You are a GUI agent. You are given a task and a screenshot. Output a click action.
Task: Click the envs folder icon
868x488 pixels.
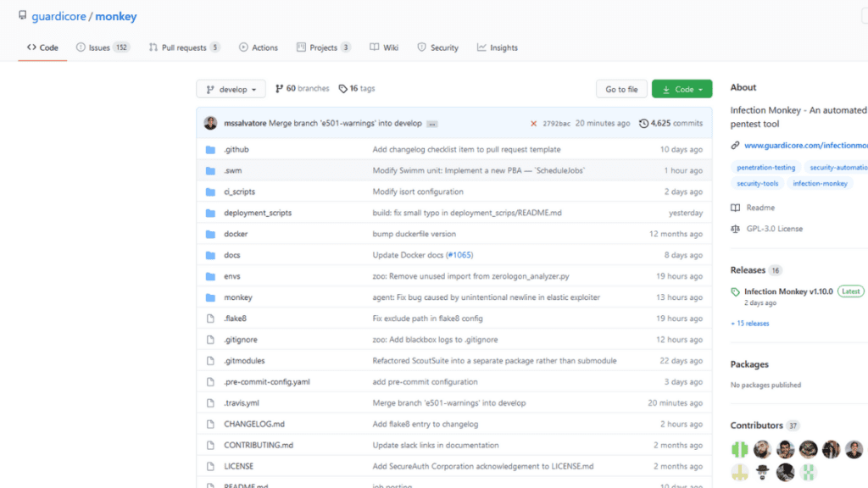coord(210,276)
